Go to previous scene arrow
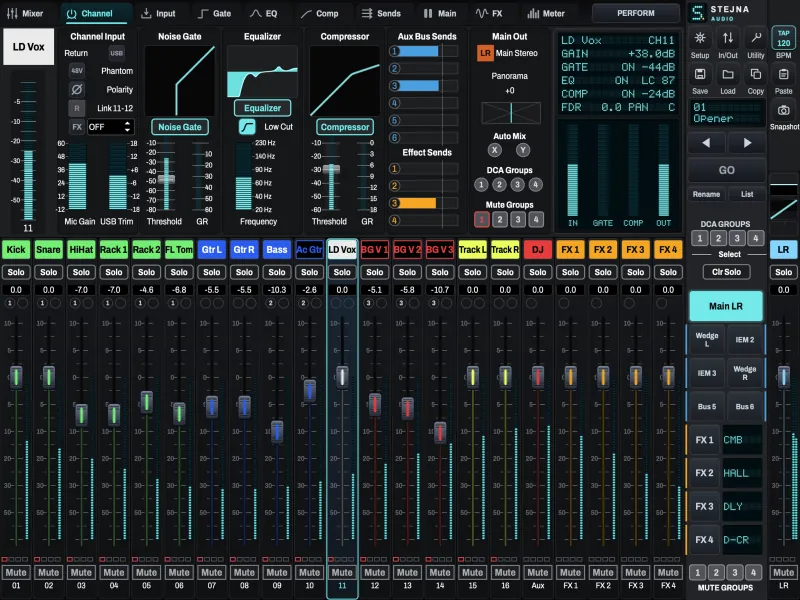Screen dimensions: 800x600 coord(706,143)
